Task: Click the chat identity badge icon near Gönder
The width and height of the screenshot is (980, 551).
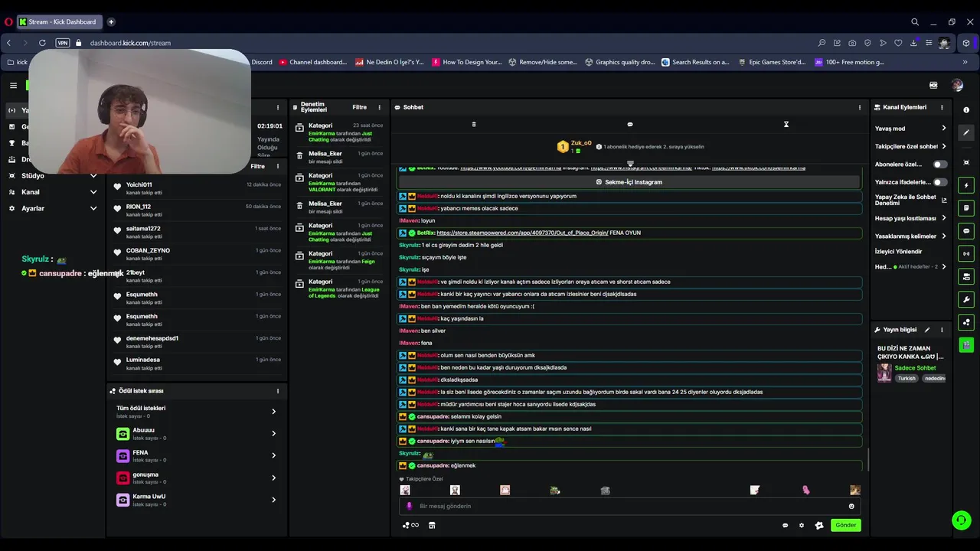Action: (x=819, y=525)
